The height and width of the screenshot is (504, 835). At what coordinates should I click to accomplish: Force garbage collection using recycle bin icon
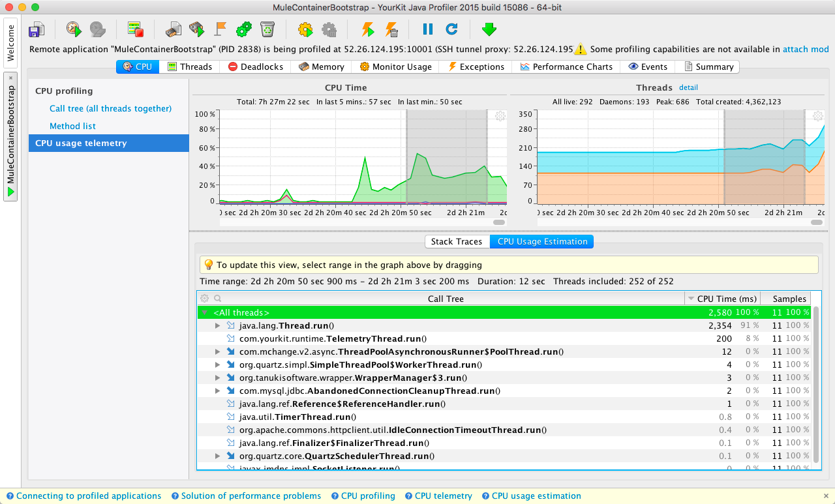[x=267, y=29]
